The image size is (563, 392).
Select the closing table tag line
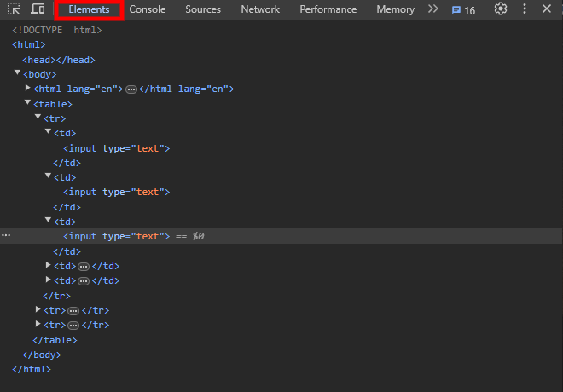click(58, 340)
